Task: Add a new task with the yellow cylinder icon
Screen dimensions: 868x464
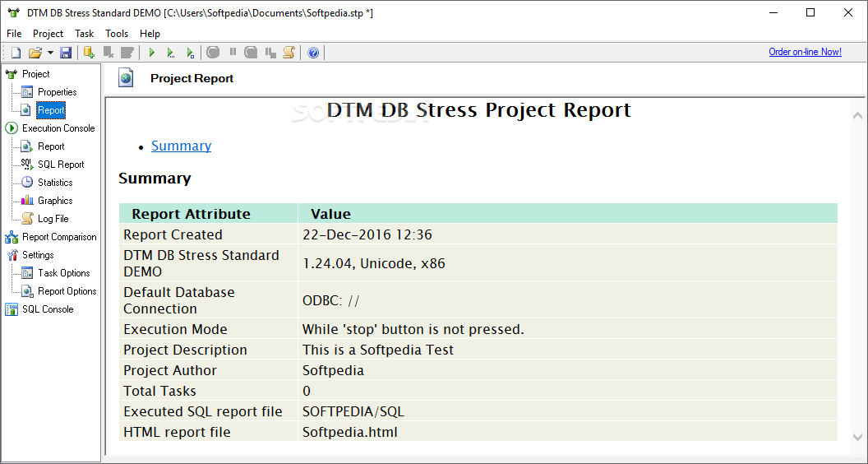Action: (89, 53)
